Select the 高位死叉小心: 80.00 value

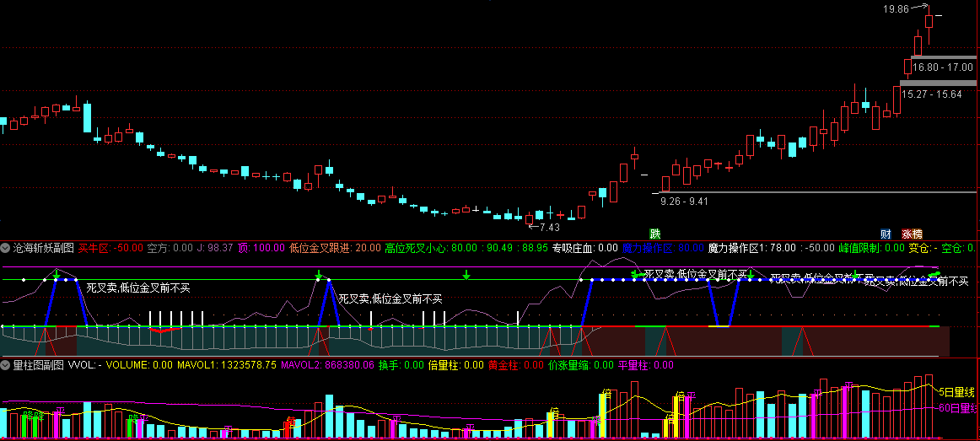[x=431, y=248]
